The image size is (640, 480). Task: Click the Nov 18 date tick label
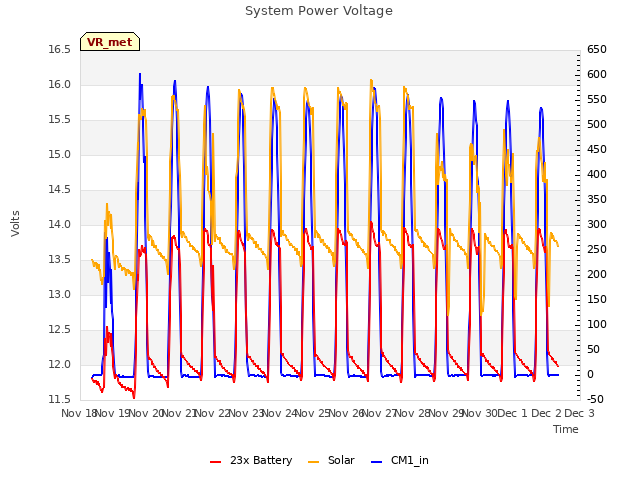pyautogui.click(x=79, y=413)
